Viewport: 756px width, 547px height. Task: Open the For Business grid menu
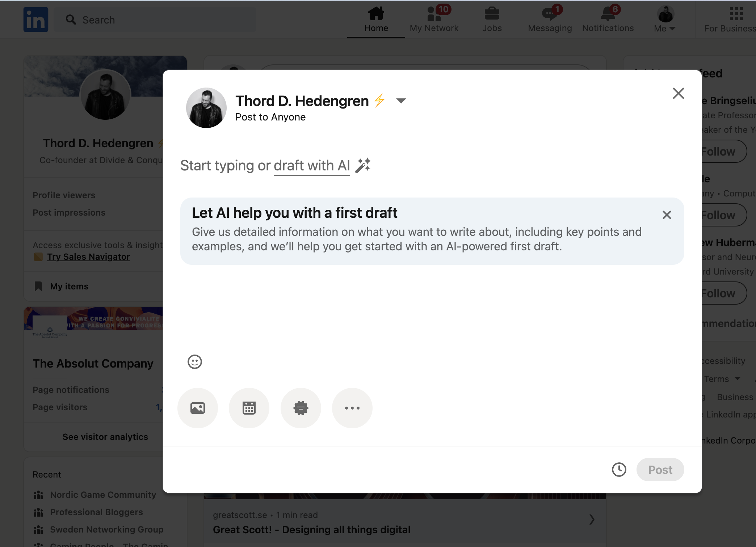point(735,15)
